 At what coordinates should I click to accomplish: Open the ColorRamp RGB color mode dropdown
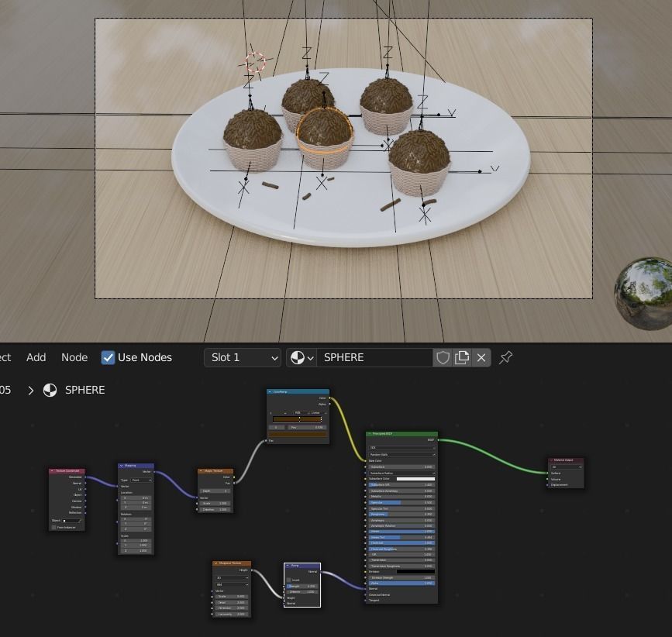pyautogui.click(x=301, y=412)
